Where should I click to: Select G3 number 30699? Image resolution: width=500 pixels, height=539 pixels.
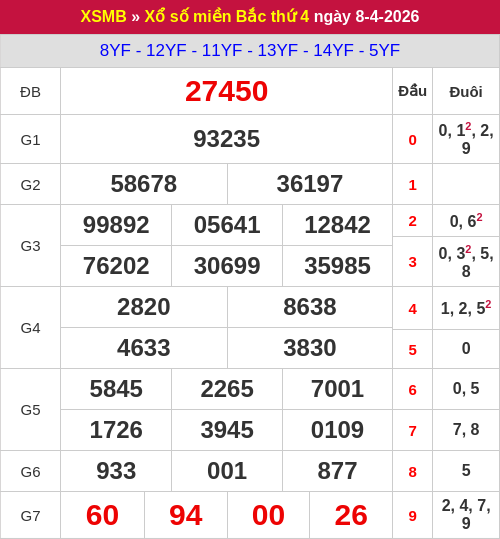[x=227, y=266]
